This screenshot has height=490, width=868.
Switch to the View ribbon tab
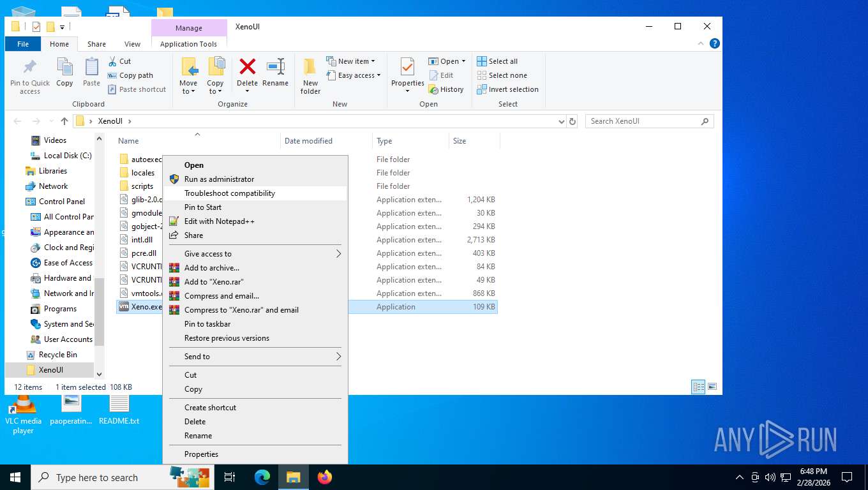pyautogui.click(x=132, y=44)
